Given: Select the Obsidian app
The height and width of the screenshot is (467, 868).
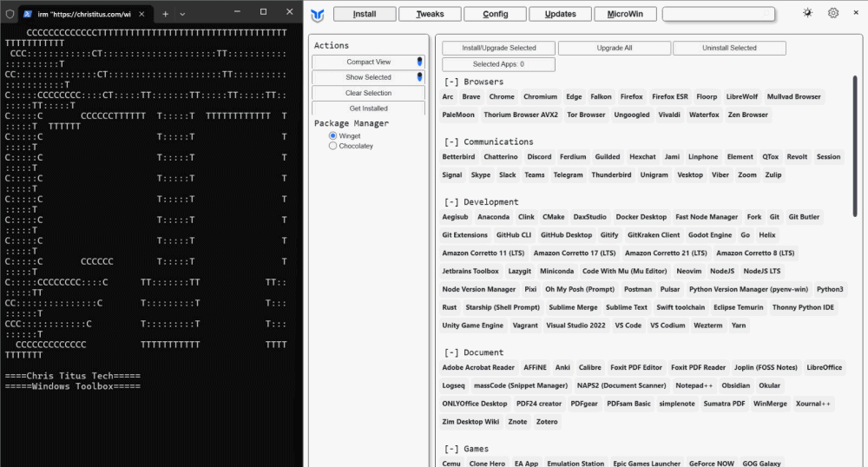Looking at the screenshot, I should (735, 386).
